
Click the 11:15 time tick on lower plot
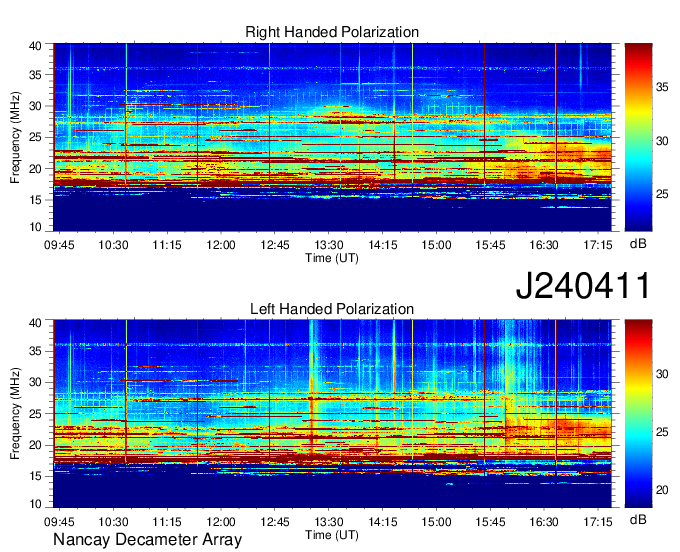pos(167,522)
